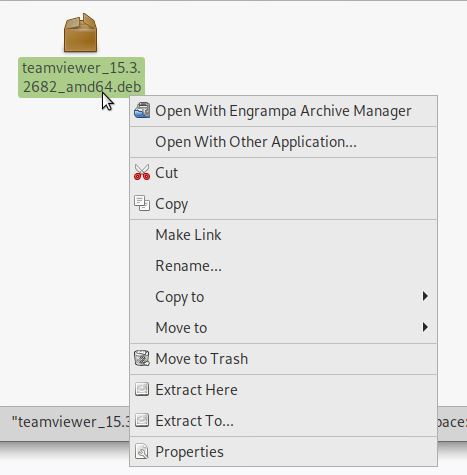Click the red scissors Cut icon
Image resolution: width=467 pixels, height=475 pixels.
[142, 172]
